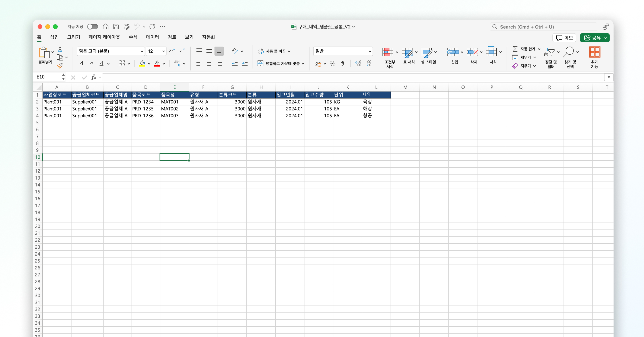Expand the formula bar with the arrow
The image size is (644, 337).
click(x=608, y=77)
